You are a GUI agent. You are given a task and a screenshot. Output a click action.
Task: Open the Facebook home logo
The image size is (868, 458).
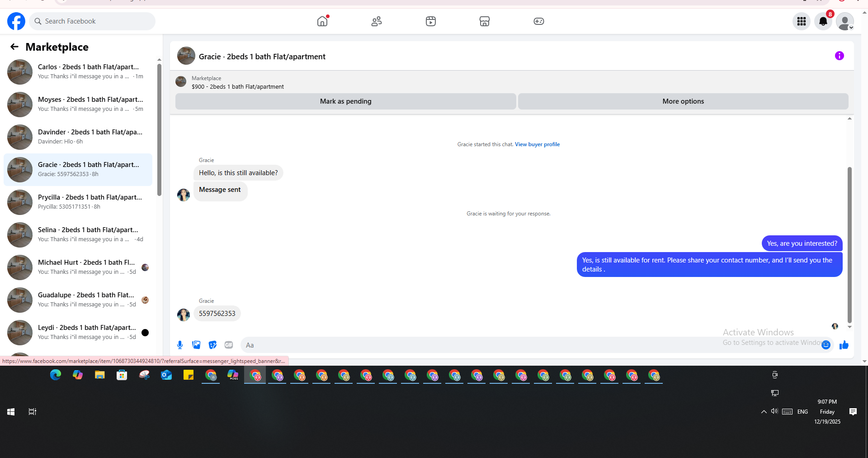pyautogui.click(x=16, y=21)
